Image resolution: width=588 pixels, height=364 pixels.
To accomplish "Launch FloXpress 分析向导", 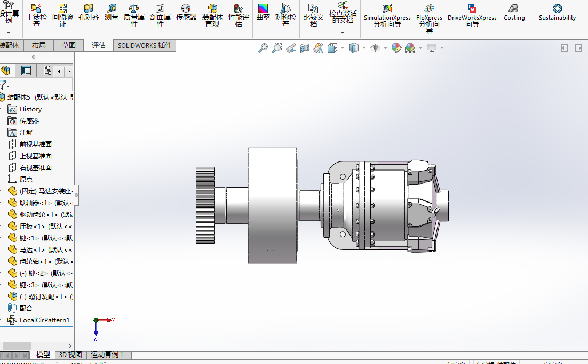I will [429, 19].
